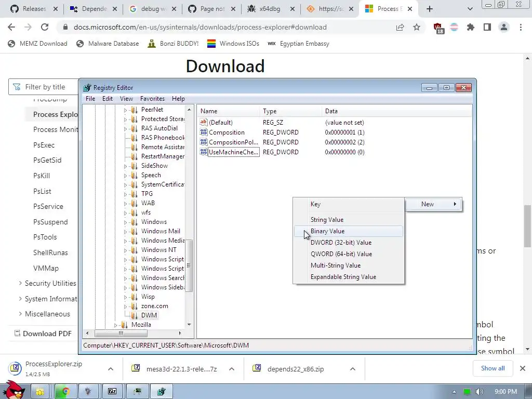The image size is (532, 399).
Task: Open the 7z File Manager taskbar icon
Action: pyautogui.click(x=112, y=391)
